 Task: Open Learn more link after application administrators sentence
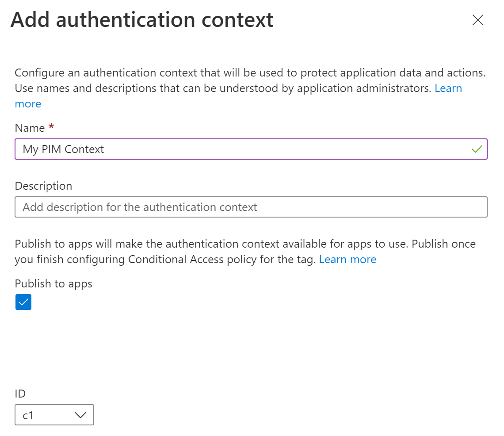click(448, 88)
